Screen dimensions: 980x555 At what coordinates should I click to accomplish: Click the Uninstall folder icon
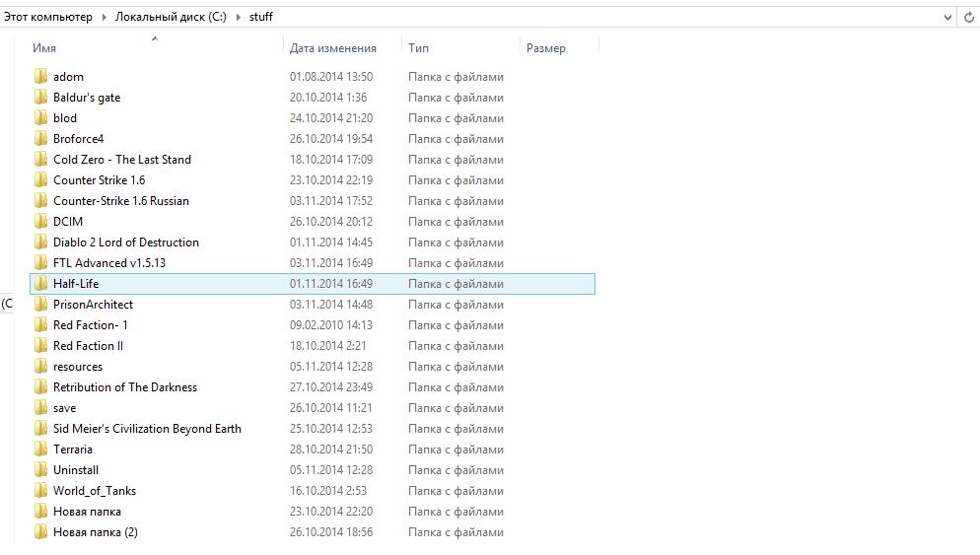[40, 470]
